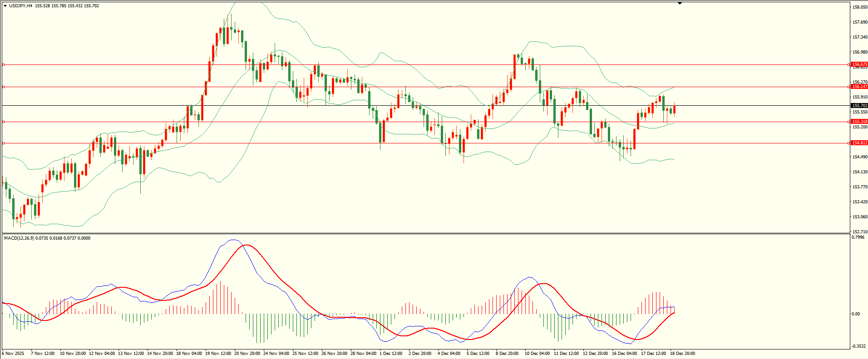Click the dropdown triangle beside USDJPY,H4
This screenshot has height=359, width=868.
click(5, 6)
